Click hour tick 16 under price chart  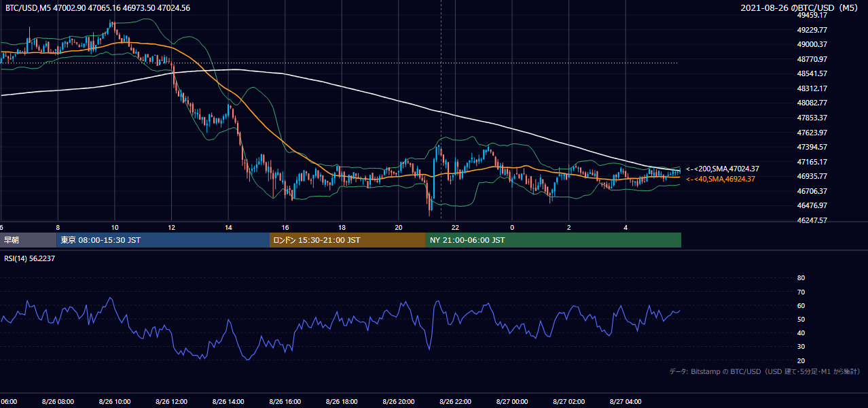tap(285, 228)
